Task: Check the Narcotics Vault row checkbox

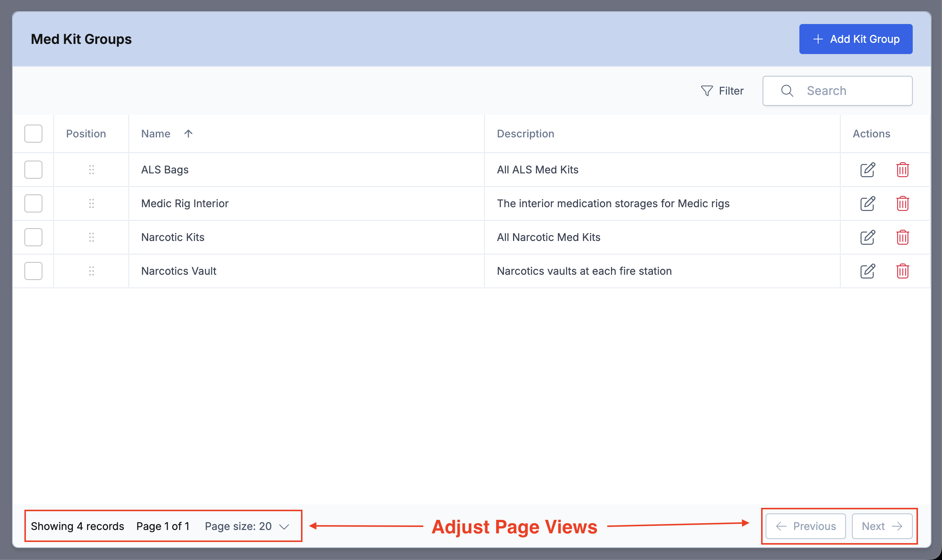Action: (33, 271)
